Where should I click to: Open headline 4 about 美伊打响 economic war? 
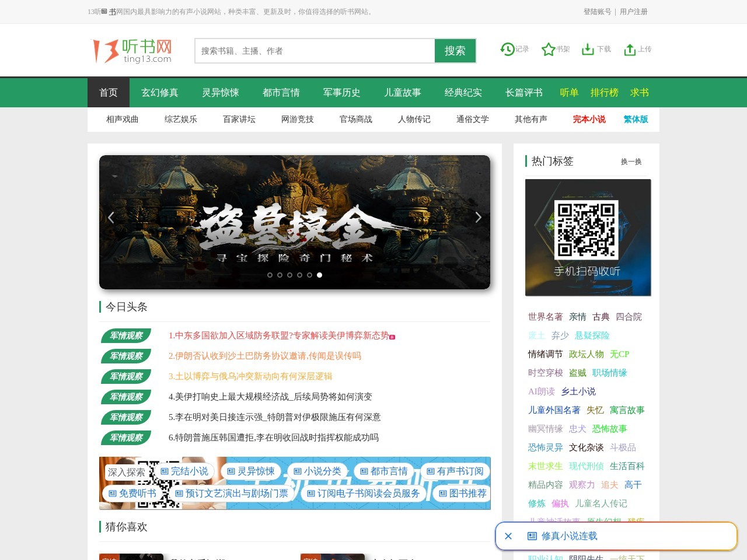coord(270,397)
